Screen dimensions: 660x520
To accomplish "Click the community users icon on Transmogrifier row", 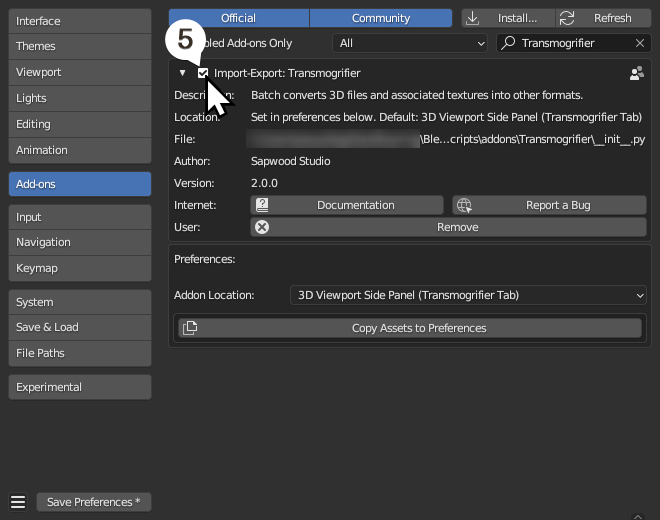I will click(636, 73).
